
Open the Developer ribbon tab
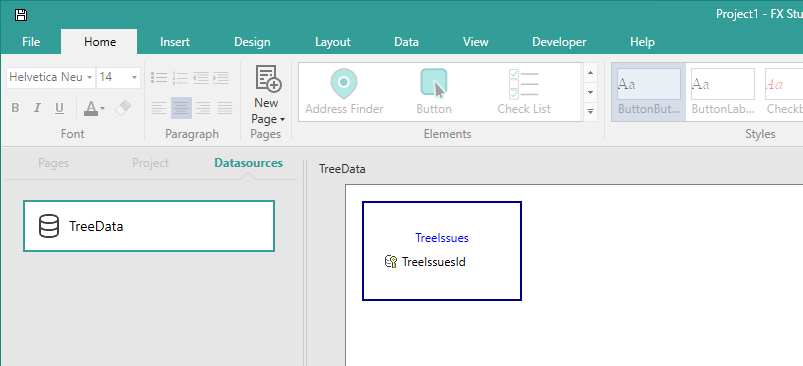pos(559,42)
